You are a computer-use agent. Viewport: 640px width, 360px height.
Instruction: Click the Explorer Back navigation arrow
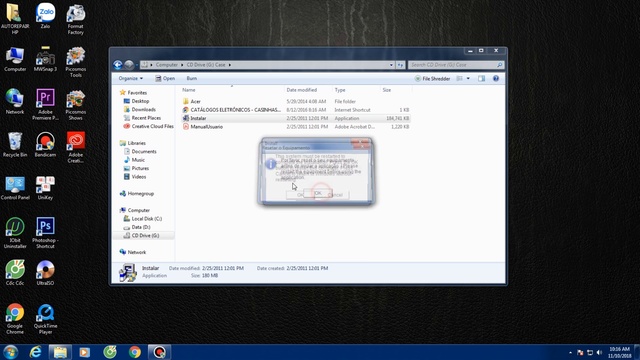tap(118, 64)
